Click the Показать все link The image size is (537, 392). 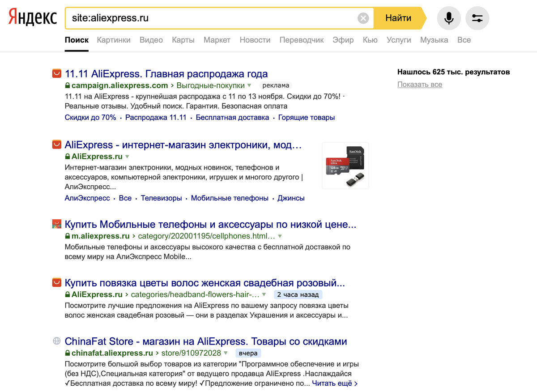[x=420, y=85]
